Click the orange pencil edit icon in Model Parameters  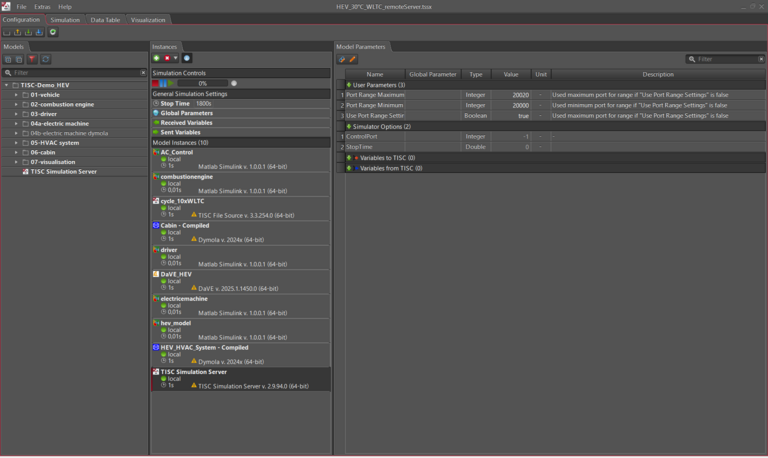coord(353,60)
